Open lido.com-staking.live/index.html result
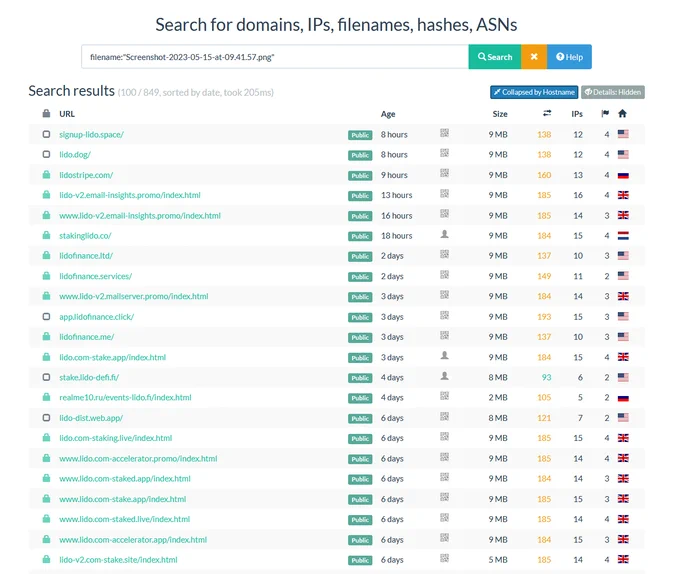Viewport: 680px width, 574px height. (116, 438)
